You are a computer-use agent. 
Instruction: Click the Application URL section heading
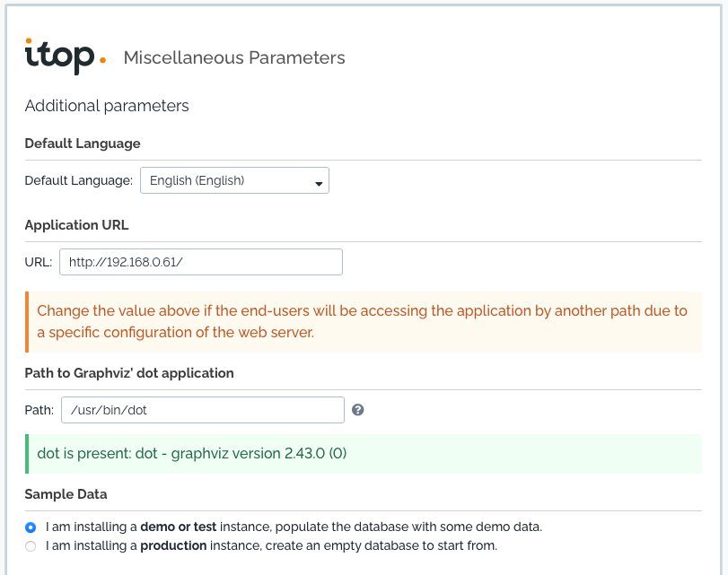pos(76,225)
